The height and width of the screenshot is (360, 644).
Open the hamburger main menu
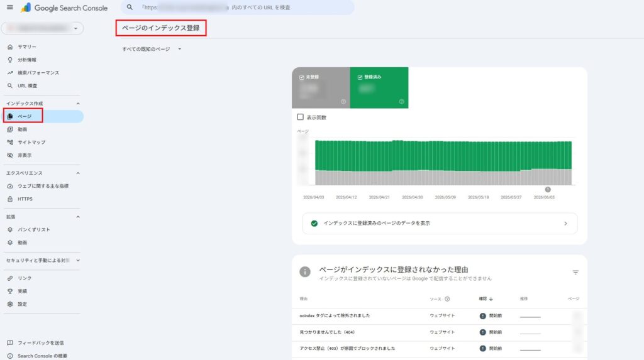coord(10,7)
